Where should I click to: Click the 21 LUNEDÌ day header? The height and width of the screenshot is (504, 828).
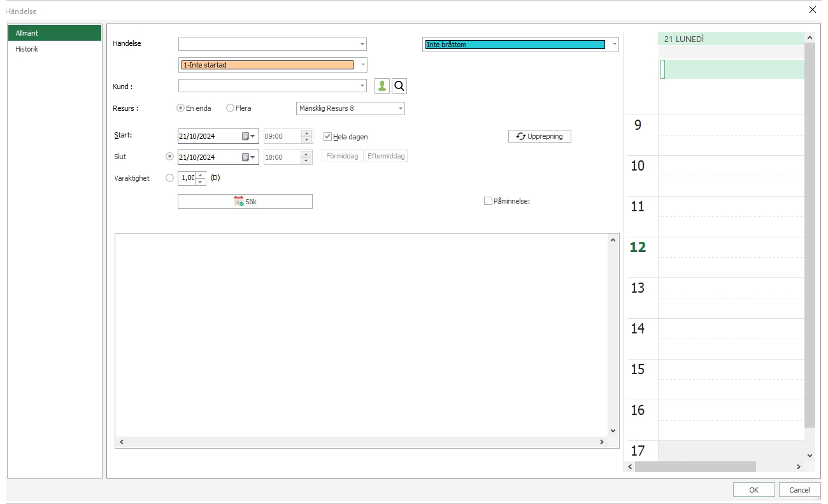[731, 39]
